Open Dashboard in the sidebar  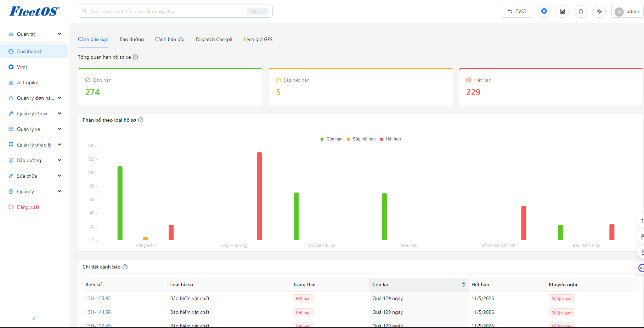point(34,51)
